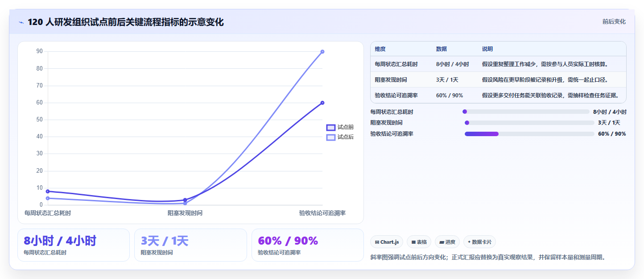Click the 验收结论可追溯率 x-axis label
This screenshot has height=279, width=644.
pyautogui.click(x=322, y=213)
